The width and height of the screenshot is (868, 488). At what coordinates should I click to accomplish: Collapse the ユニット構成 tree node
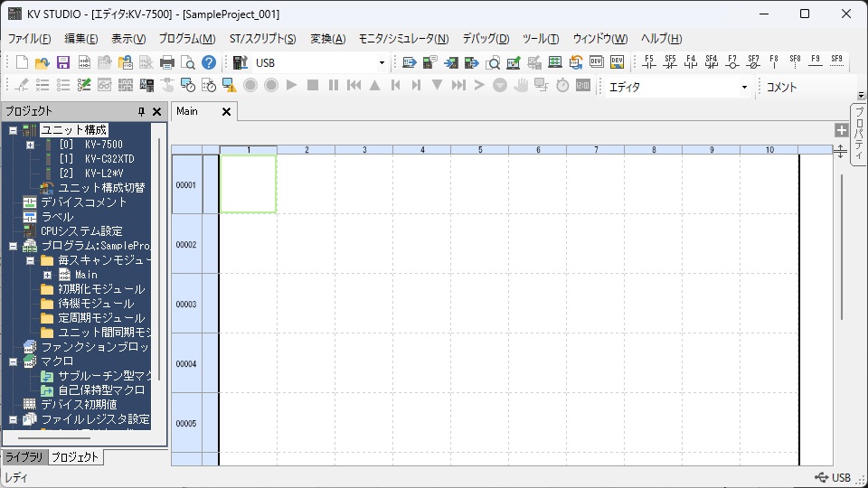pos(13,130)
